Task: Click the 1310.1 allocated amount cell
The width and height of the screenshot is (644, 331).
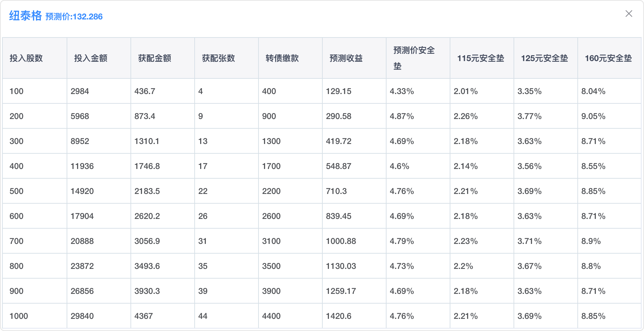Action: pyautogui.click(x=147, y=141)
